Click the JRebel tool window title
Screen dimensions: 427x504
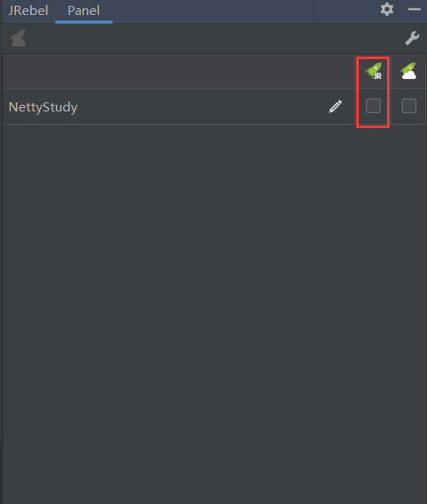coord(28,11)
